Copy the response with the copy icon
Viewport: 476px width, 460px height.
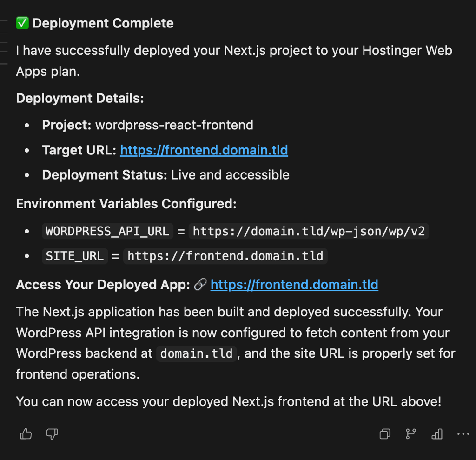[385, 434]
